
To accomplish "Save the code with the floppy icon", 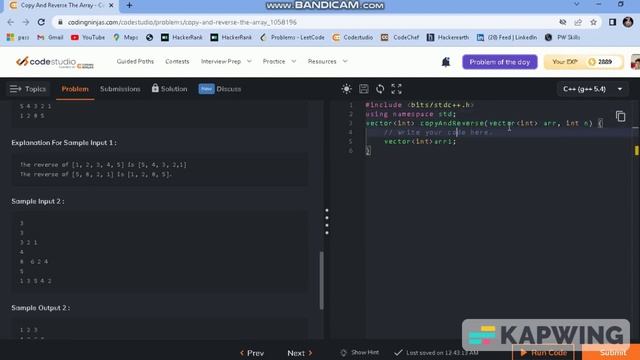I will 364,89.
